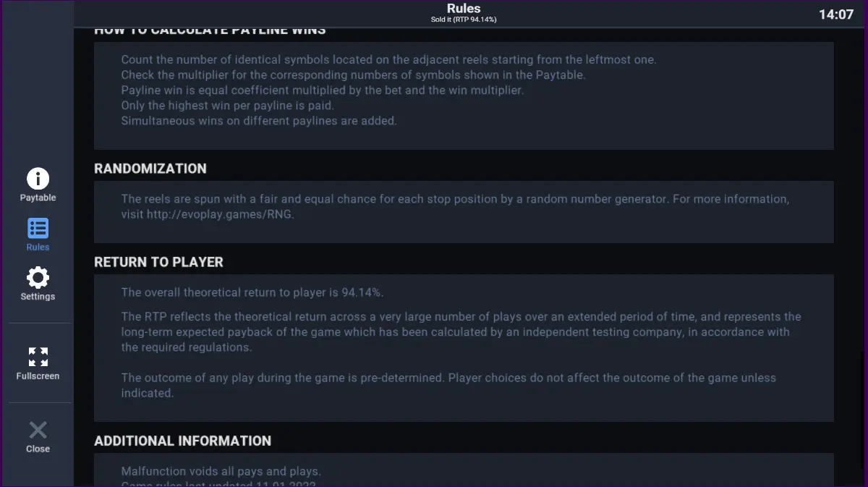Select the RANDOMIZATION section heading
The height and width of the screenshot is (487, 868).
[x=150, y=169]
